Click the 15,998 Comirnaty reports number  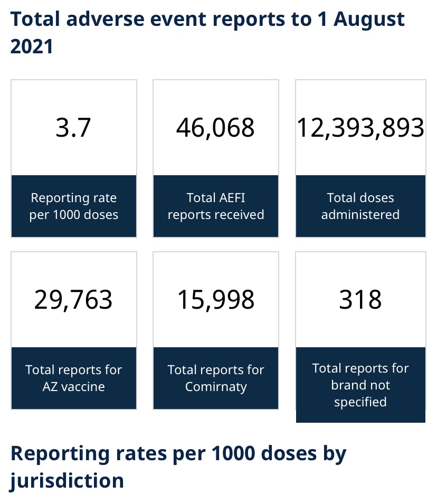click(215, 300)
